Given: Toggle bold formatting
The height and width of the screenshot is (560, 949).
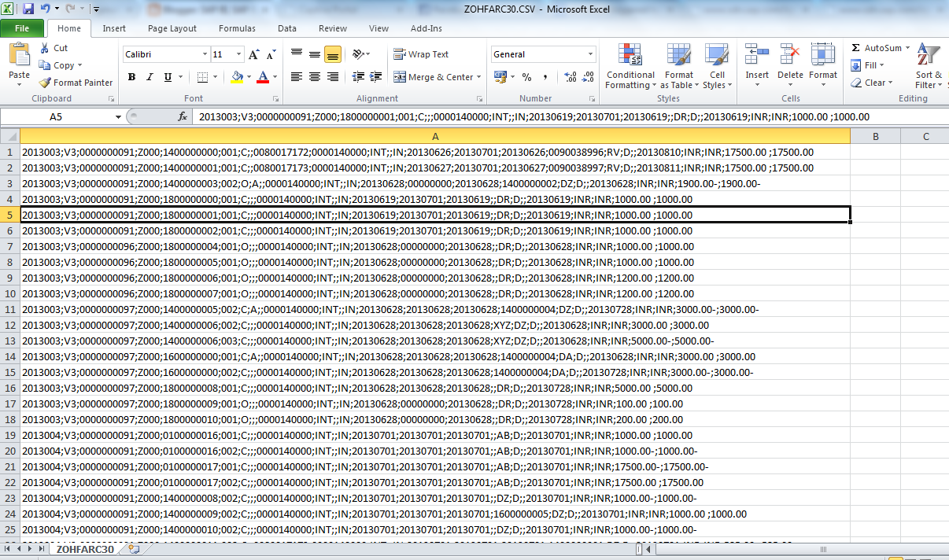Looking at the screenshot, I should [131, 77].
